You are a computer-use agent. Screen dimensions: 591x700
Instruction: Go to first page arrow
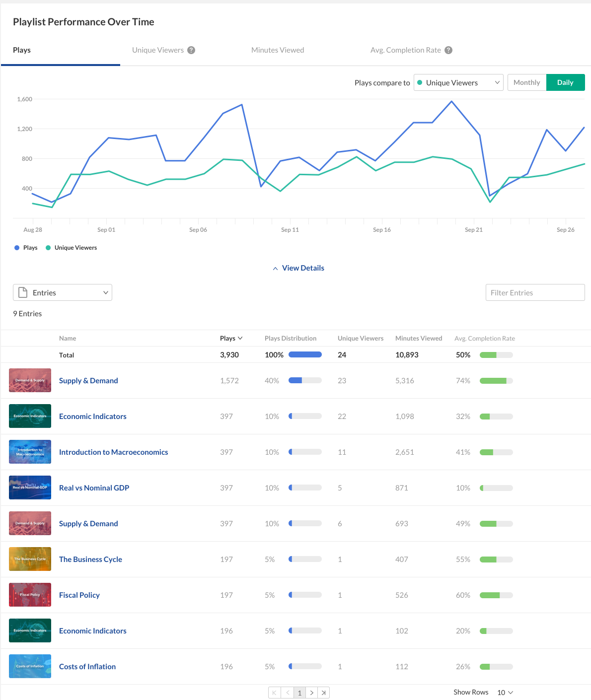coord(275,693)
